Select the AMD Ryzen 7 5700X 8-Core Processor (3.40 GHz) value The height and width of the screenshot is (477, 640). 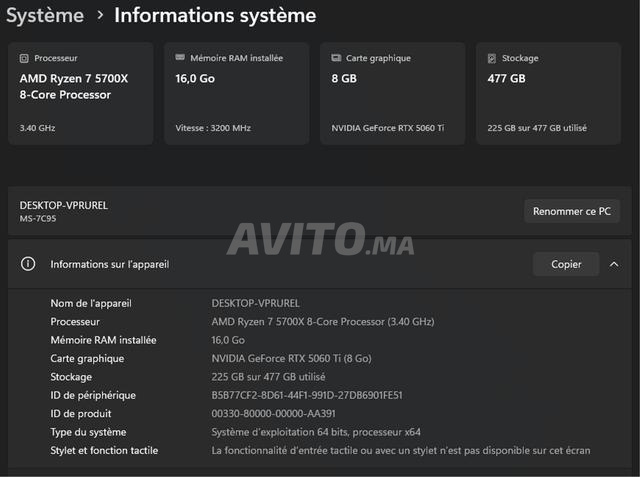tap(323, 322)
